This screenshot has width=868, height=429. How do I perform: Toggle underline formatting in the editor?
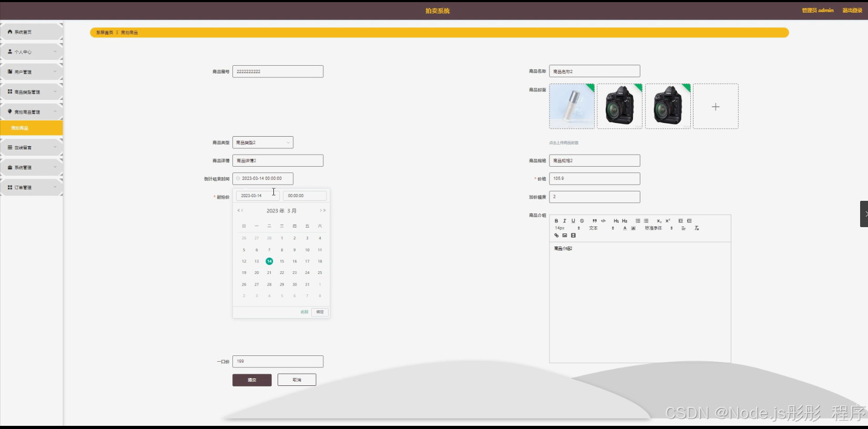click(573, 221)
